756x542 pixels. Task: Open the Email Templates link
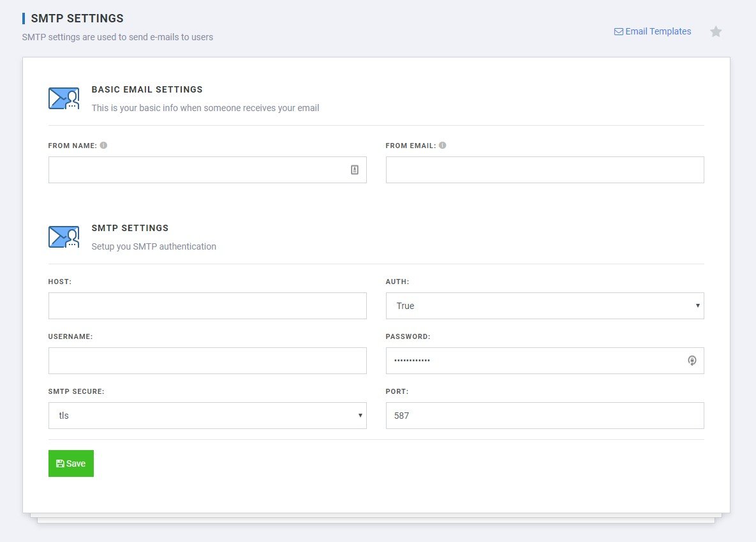(653, 31)
